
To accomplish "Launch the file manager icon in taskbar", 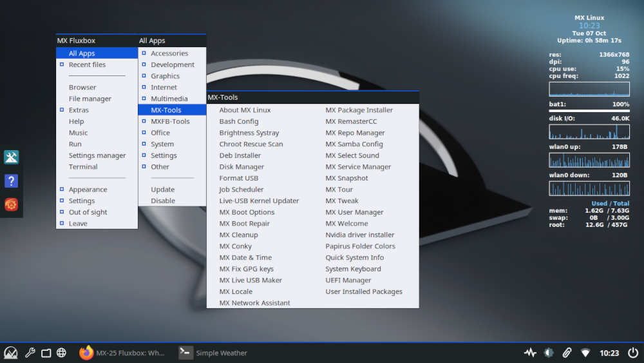I will [46, 353].
